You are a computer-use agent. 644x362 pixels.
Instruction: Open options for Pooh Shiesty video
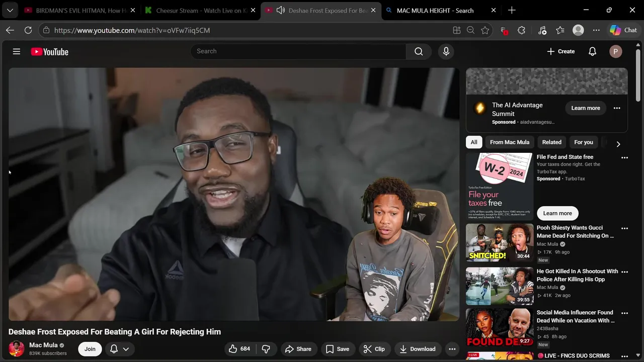point(624,228)
